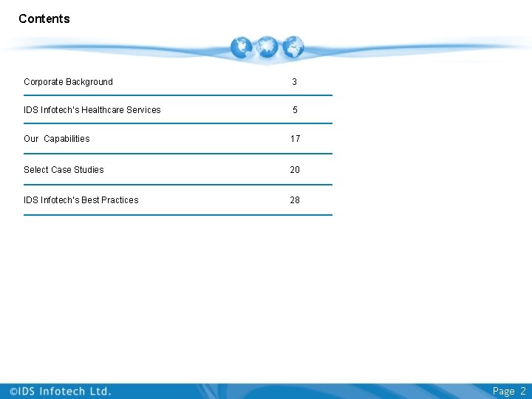Click page number 20 for Select Case Studies

pos(295,170)
